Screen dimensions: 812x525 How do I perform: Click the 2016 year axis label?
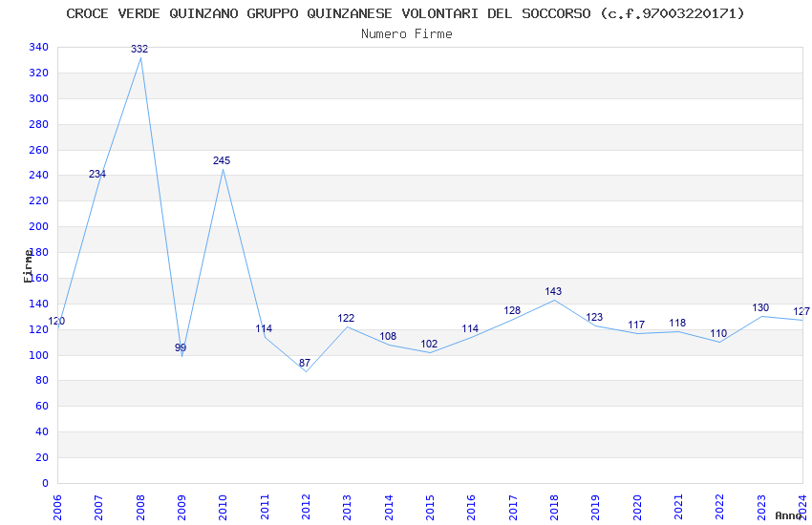[471, 507]
